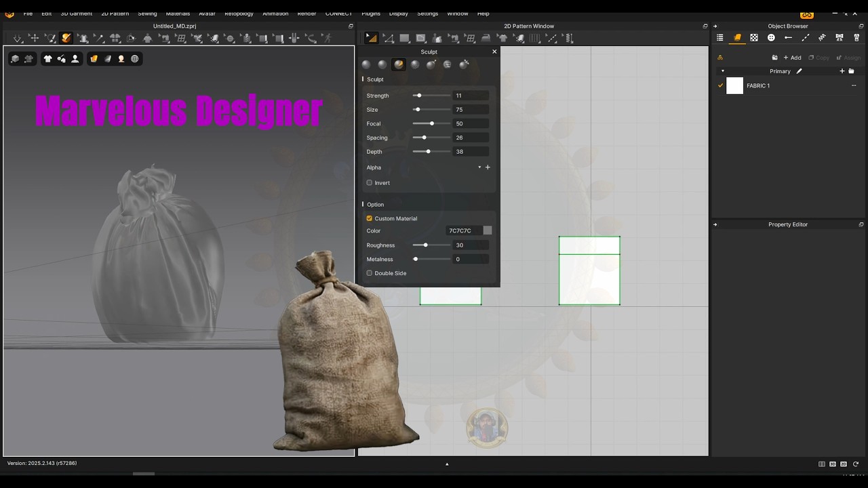Enable the Invert checkbox
868x488 pixels.
[x=370, y=183]
